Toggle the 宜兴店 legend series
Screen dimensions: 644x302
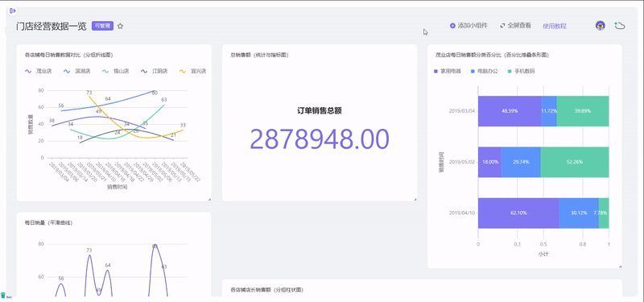pos(192,71)
